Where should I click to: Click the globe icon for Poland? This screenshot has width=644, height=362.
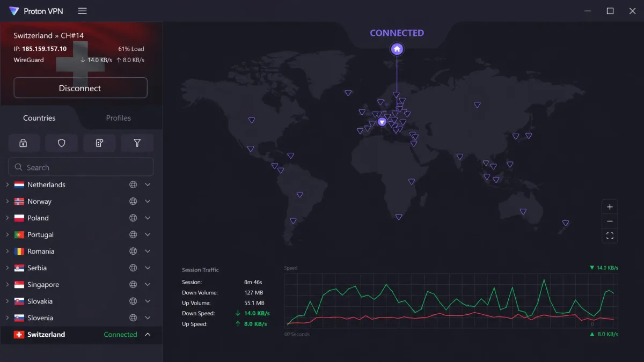tap(133, 218)
